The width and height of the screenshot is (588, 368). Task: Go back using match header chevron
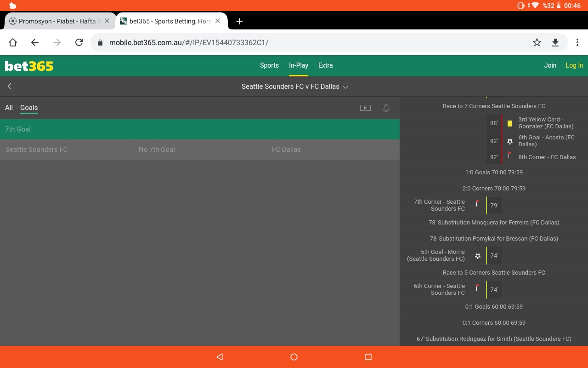click(x=10, y=86)
